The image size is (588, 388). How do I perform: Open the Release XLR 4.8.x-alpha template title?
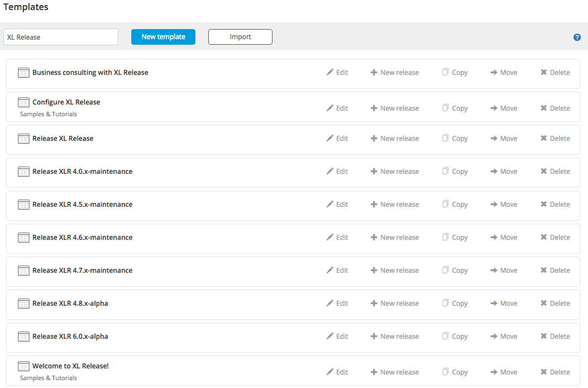70,304
